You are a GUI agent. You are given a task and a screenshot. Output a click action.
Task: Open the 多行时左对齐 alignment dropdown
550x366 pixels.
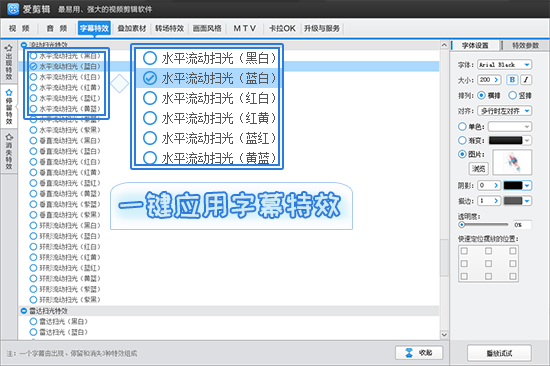505,111
